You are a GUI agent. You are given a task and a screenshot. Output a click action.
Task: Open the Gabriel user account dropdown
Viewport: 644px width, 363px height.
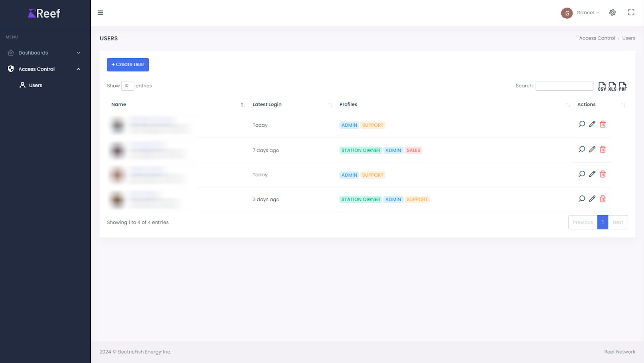[x=581, y=13]
